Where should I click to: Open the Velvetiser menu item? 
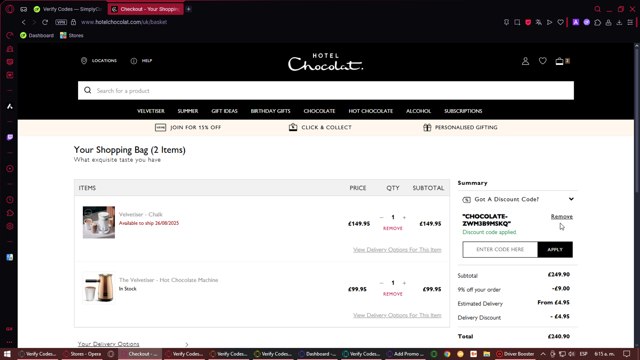point(151,111)
